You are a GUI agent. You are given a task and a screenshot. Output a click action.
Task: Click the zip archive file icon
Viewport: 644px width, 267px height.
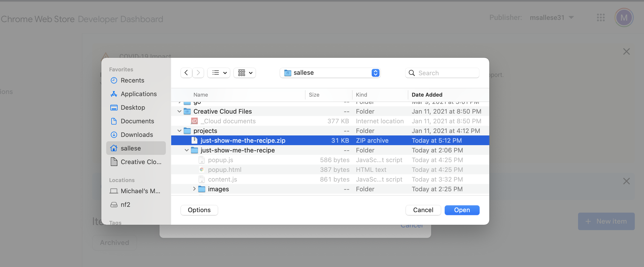(194, 140)
